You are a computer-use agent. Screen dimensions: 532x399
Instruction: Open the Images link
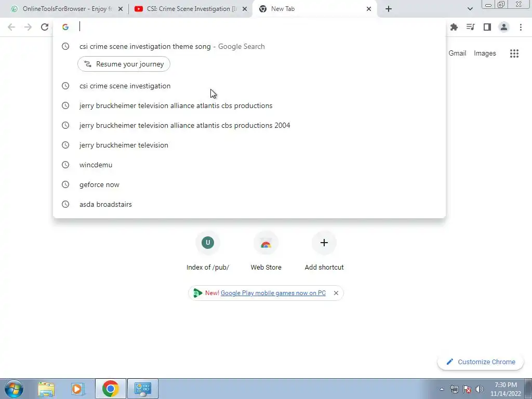485,54
